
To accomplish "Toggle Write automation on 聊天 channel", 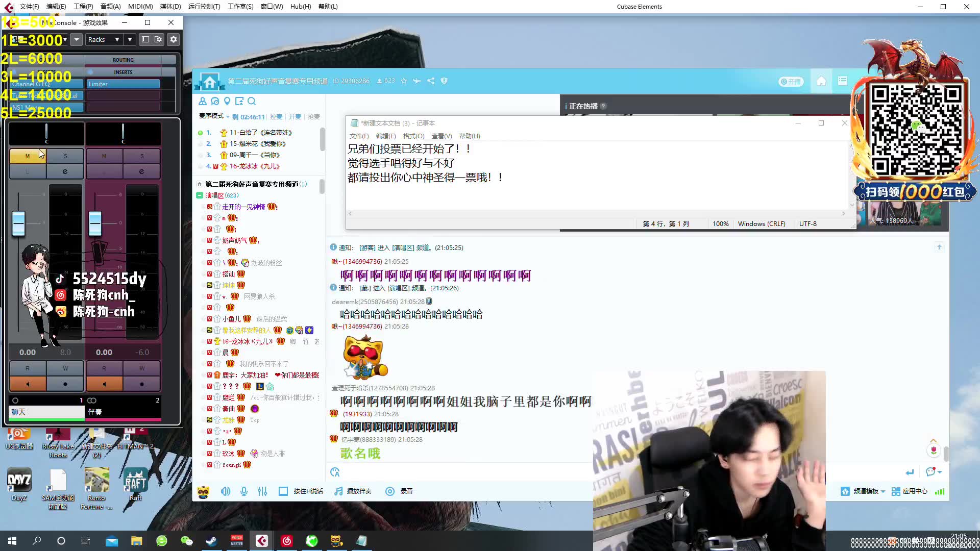I will [65, 368].
